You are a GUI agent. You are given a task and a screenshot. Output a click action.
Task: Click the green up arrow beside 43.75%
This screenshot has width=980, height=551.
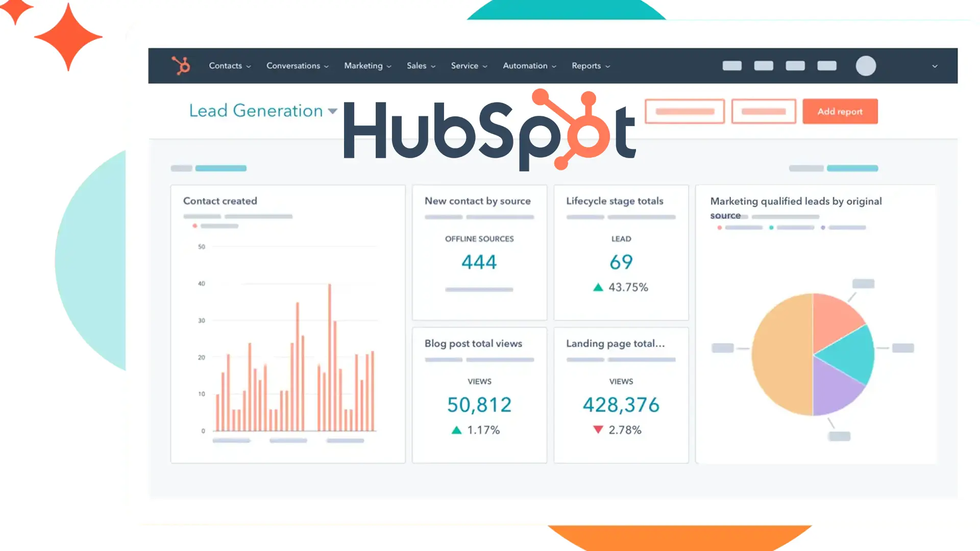[x=598, y=287]
